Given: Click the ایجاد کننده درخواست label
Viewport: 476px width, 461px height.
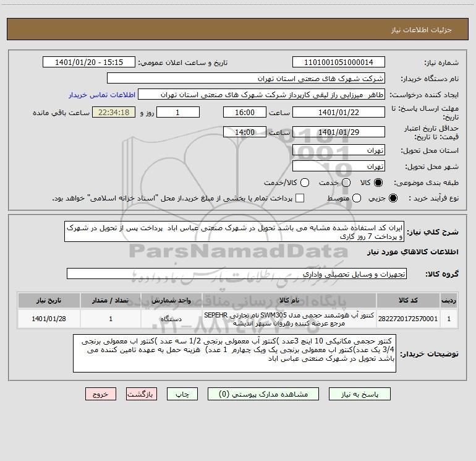Looking at the screenshot, I should click(x=424, y=95).
